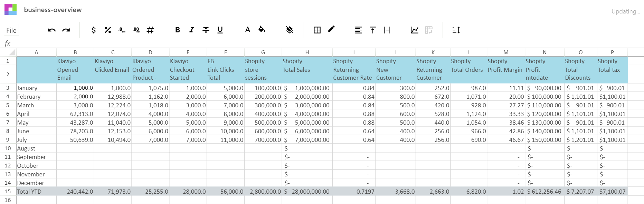Select the Total YTD cell
Viewport: 644px width, 204px height.
coord(36,191)
